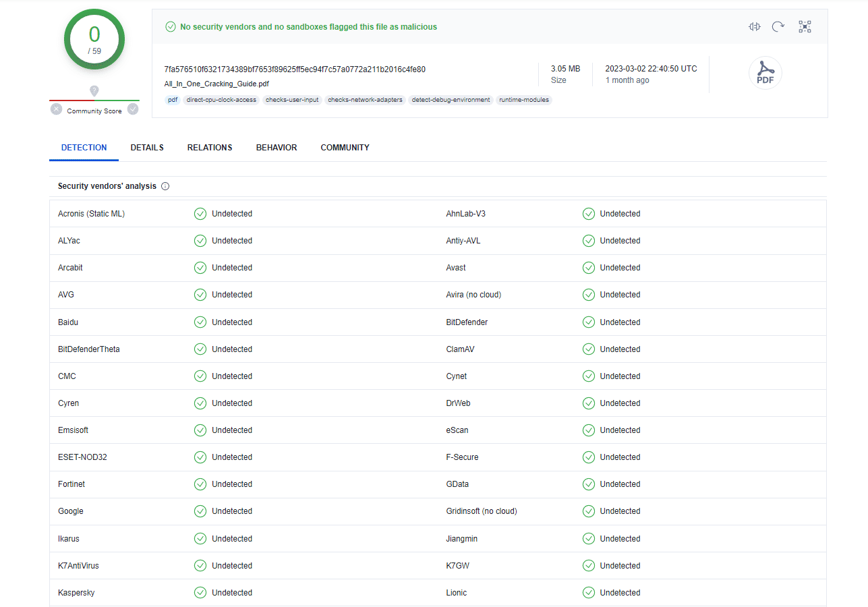The height and width of the screenshot is (607, 868).
Task: Click the BitDefenderTheta vendor name
Action: pos(89,349)
